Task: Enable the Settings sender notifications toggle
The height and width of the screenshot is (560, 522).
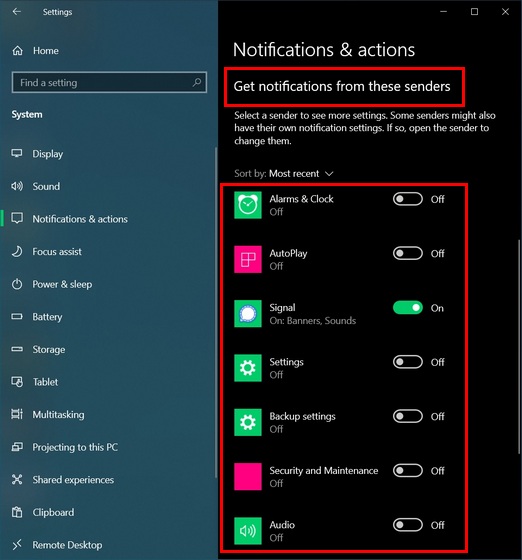Action: tap(408, 362)
